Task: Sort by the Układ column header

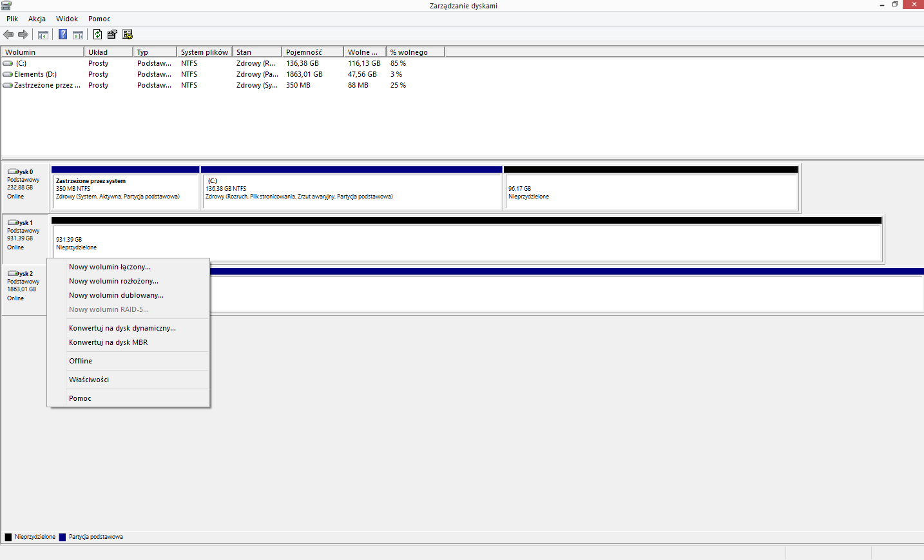Action: click(108, 52)
